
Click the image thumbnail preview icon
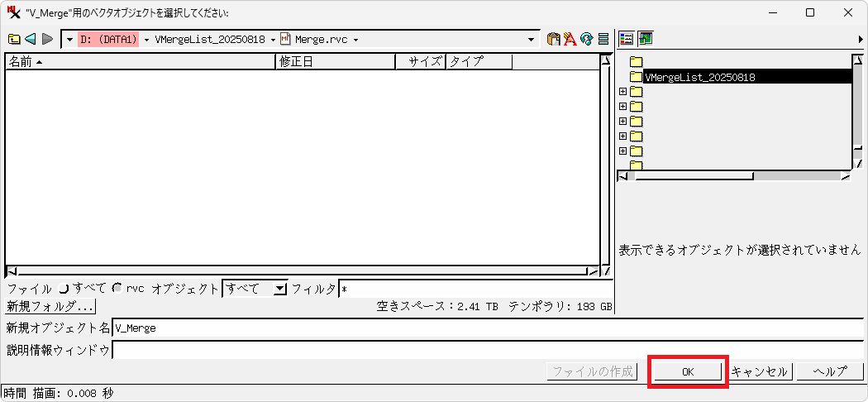click(x=645, y=39)
